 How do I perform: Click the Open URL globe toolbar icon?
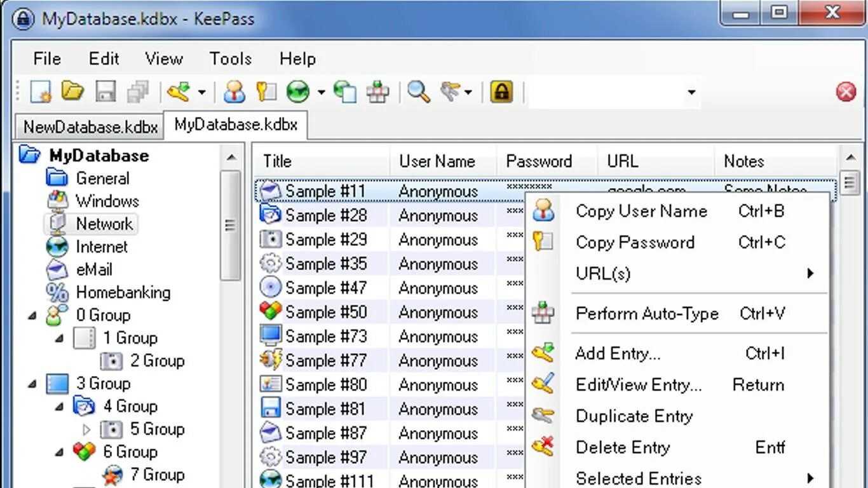point(297,92)
